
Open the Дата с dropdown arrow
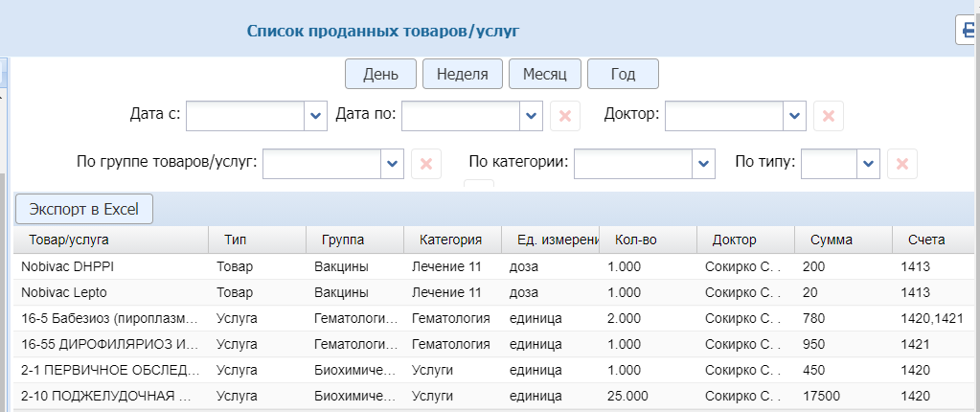pyautogui.click(x=316, y=116)
